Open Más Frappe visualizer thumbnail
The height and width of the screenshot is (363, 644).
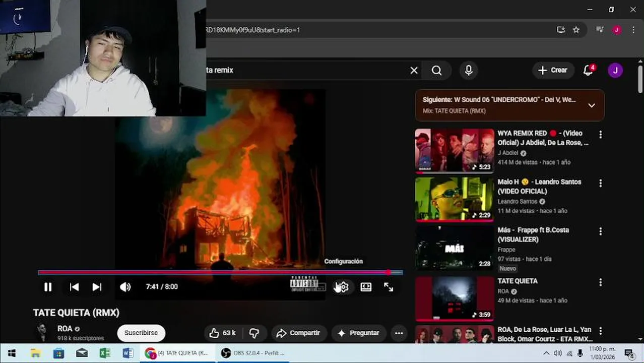pyautogui.click(x=455, y=247)
